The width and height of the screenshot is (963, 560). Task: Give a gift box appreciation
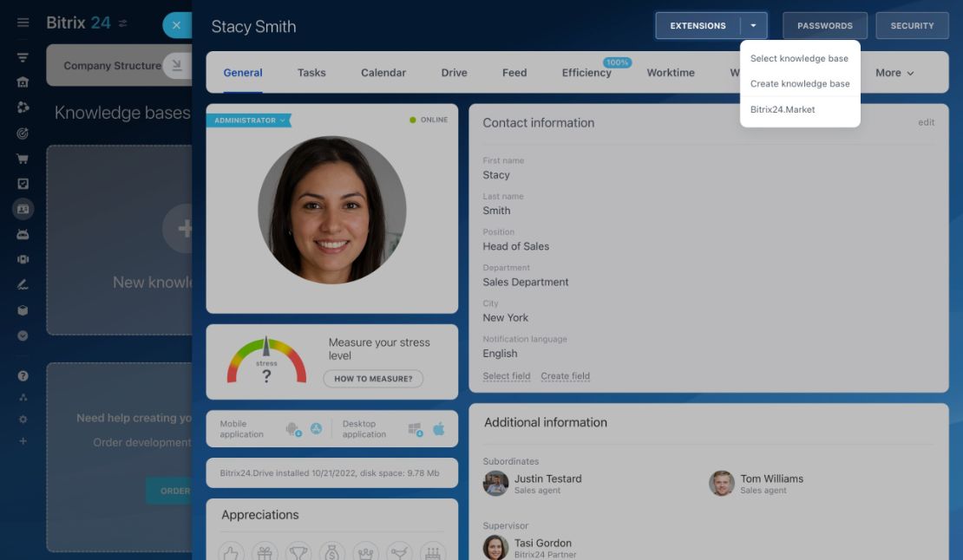(x=265, y=553)
